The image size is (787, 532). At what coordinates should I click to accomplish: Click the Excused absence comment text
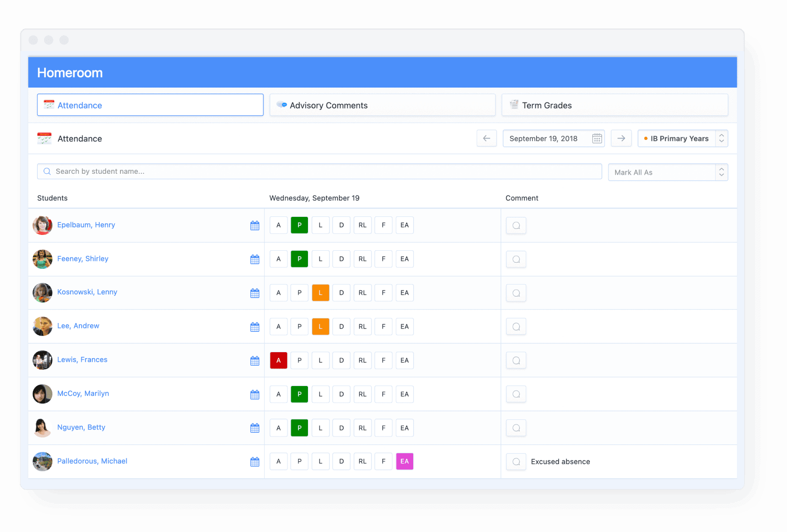[560, 462]
